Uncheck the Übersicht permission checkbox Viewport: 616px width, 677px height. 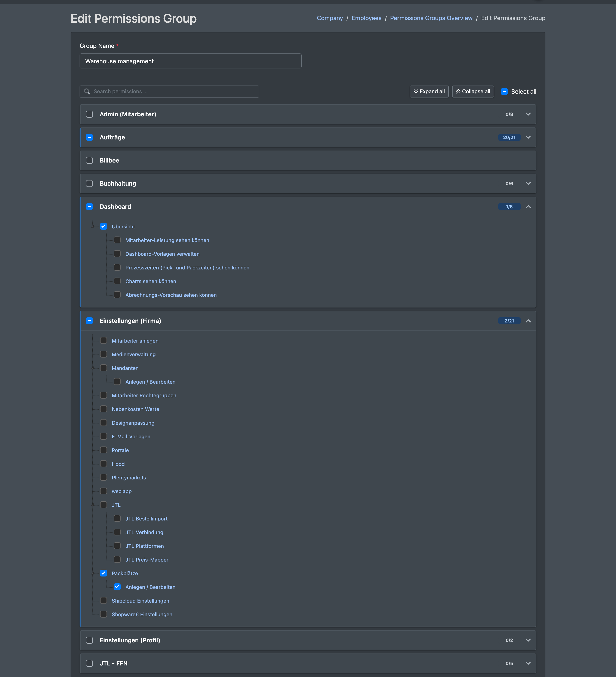coord(104,226)
